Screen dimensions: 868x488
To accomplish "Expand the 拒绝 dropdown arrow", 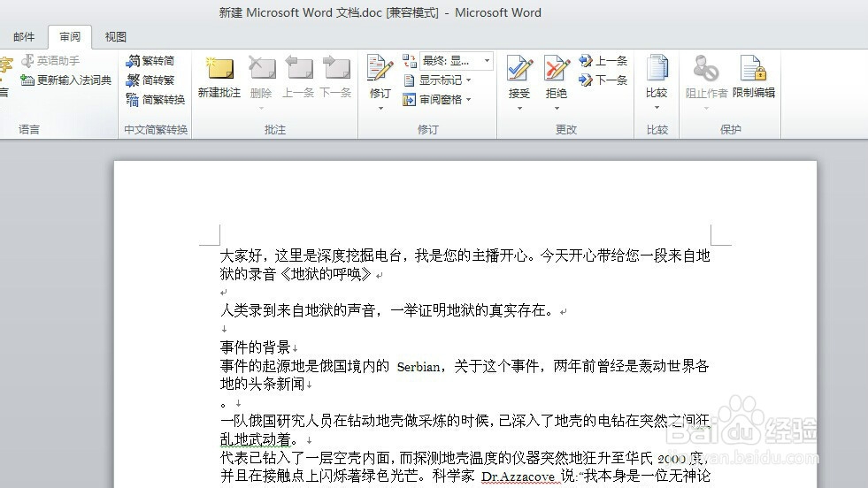I will pyautogui.click(x=557, y=109).
